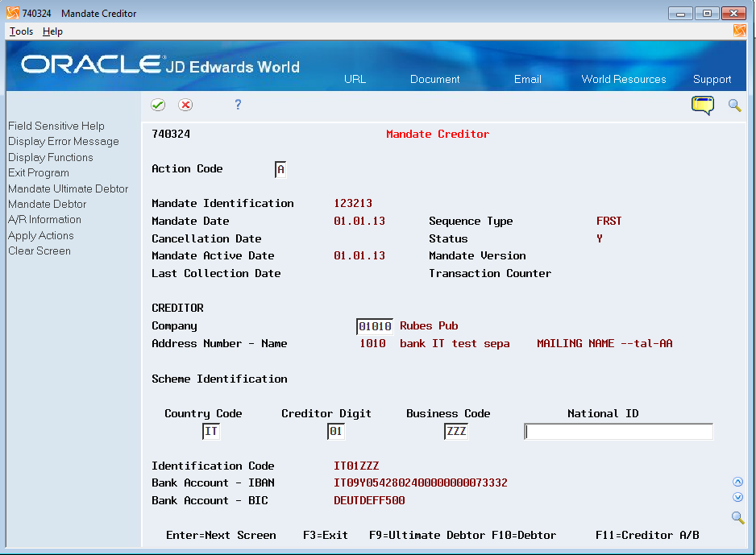Image resolution: width=756 pixels, height=555 pixels.
Task: Click the Identification Code value IT01ZZZ
Action: point(356,466)
